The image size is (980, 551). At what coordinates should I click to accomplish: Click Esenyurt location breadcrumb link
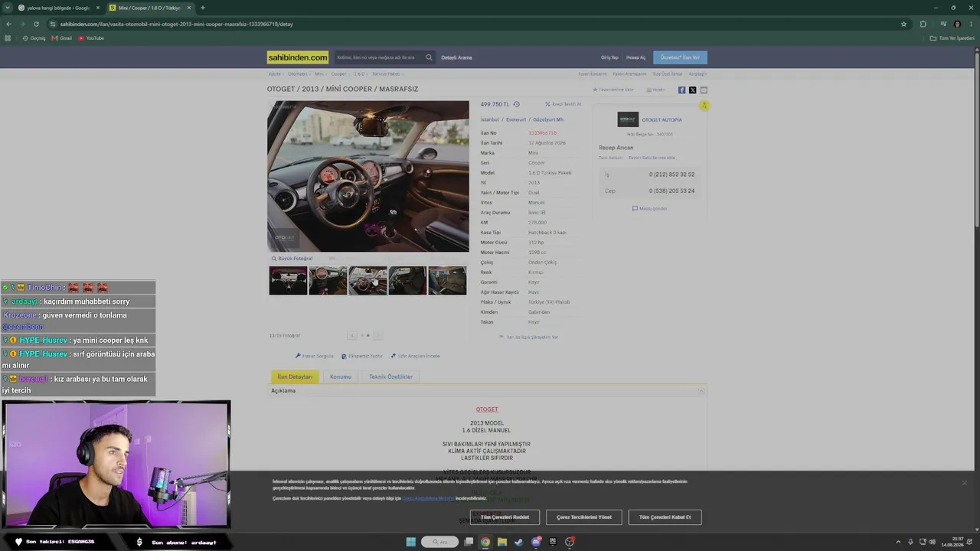pyautogui.click(x=516, y=119)
